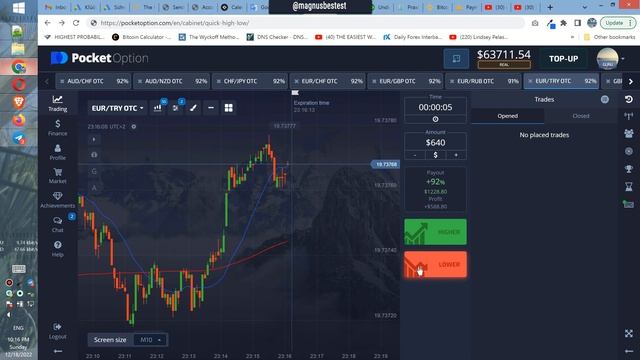Click the Windows Start button

(x=19, y=8)
